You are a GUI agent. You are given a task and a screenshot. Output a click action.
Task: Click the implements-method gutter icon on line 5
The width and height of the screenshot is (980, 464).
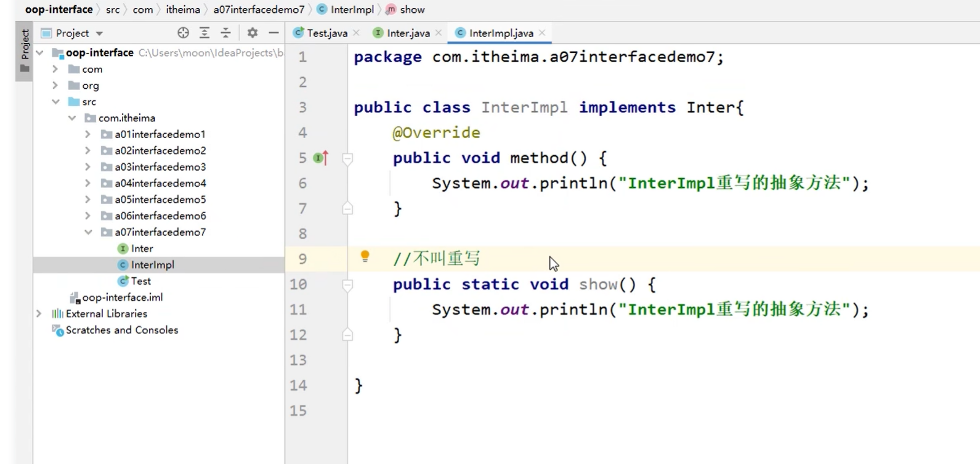321,158
